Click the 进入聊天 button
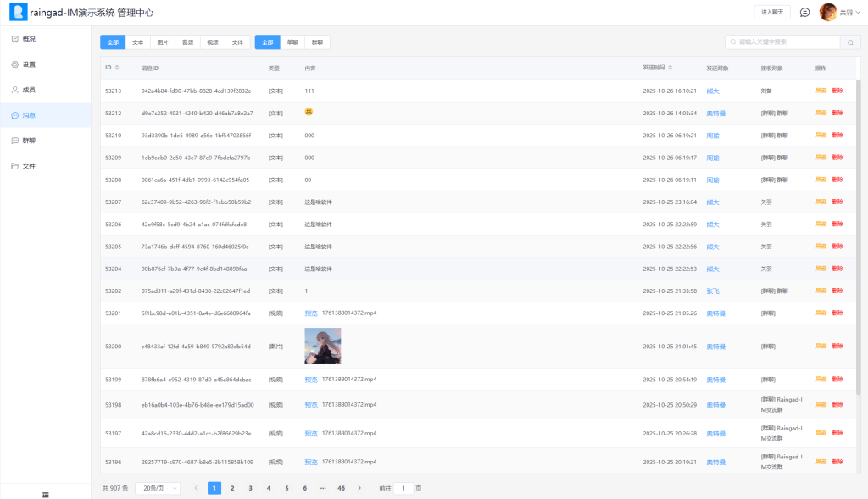Image resolution: width=868 pixels, height=499 pixels. (772, 13)
